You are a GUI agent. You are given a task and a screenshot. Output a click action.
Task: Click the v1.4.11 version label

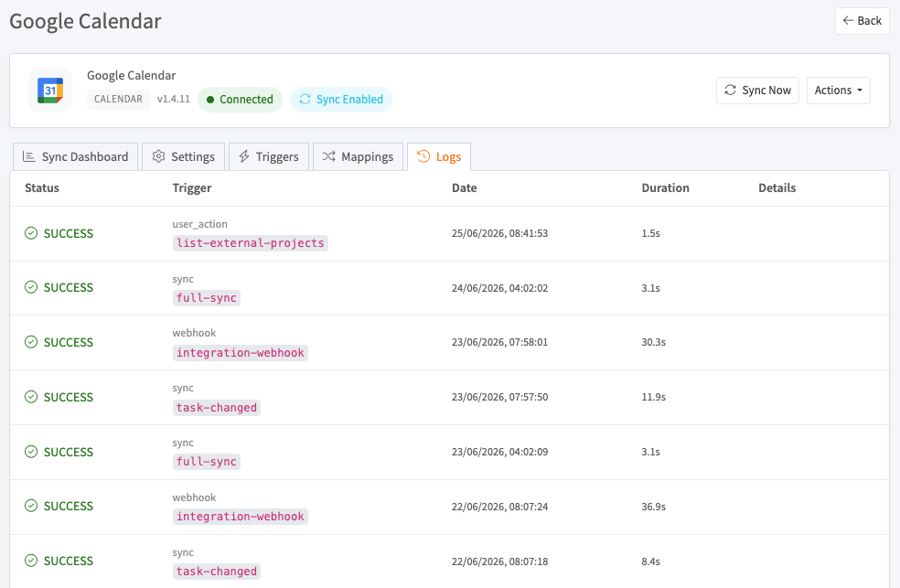point(174,99)
